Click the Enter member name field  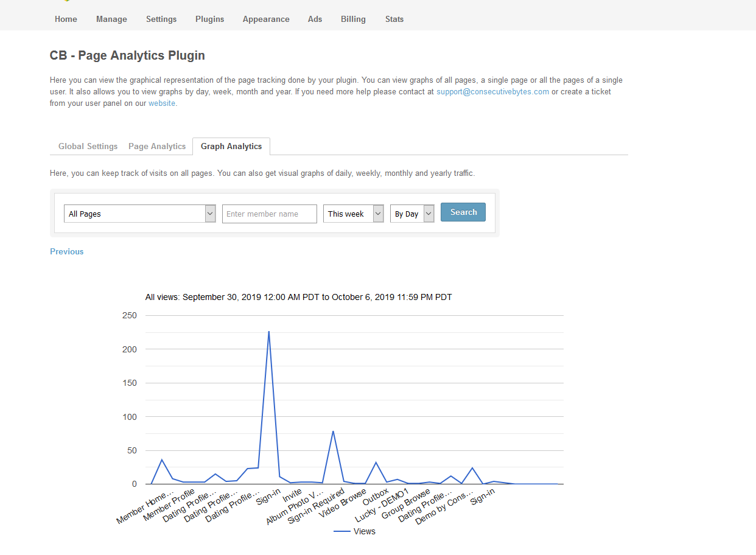pyautogui.click(x=269, y=214)
